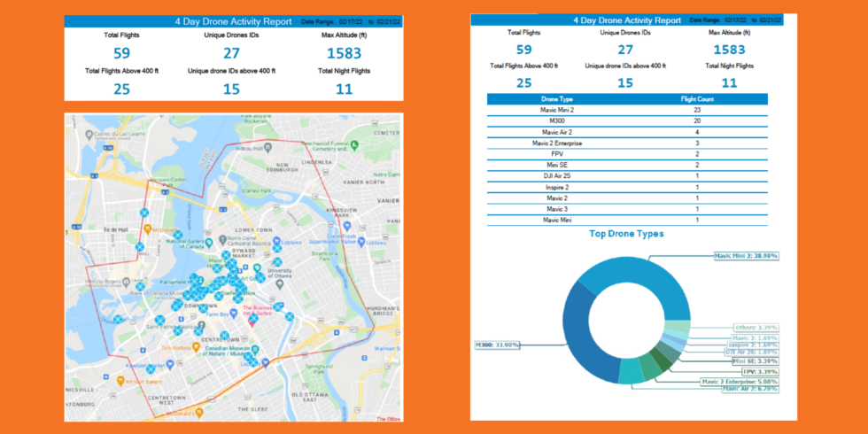Click The Business Inn & Suites pink pin
This screenshot has width=868, height=434.
click(253, 321)
